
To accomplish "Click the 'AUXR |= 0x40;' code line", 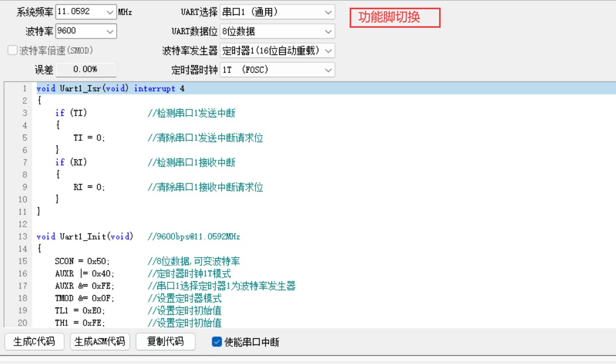I will 84,274.
